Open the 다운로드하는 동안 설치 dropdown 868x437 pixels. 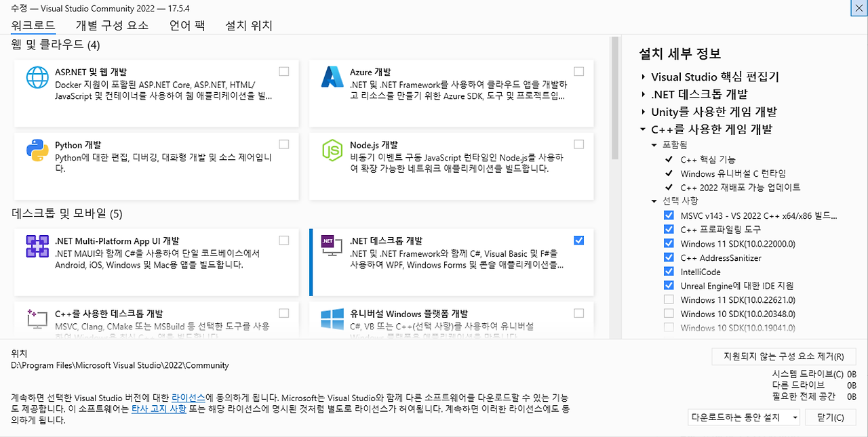[743, 417]
